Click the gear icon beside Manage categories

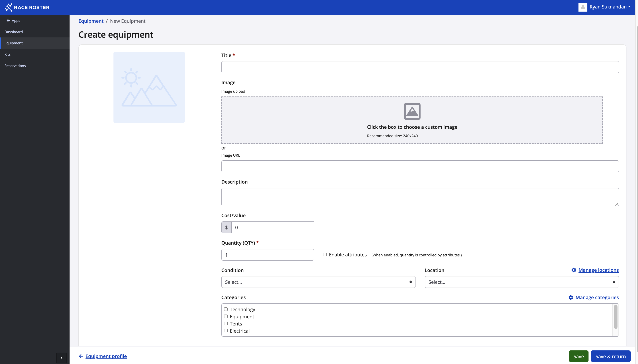(x=570, y=297)
